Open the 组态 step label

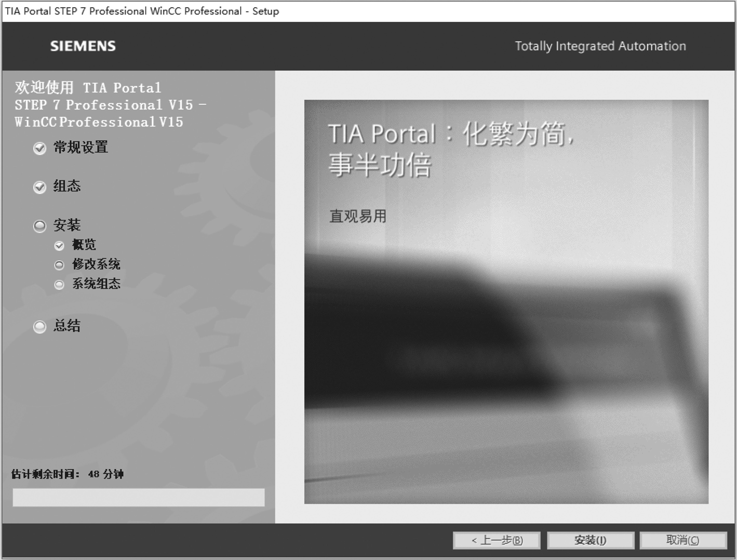point(67,186)
